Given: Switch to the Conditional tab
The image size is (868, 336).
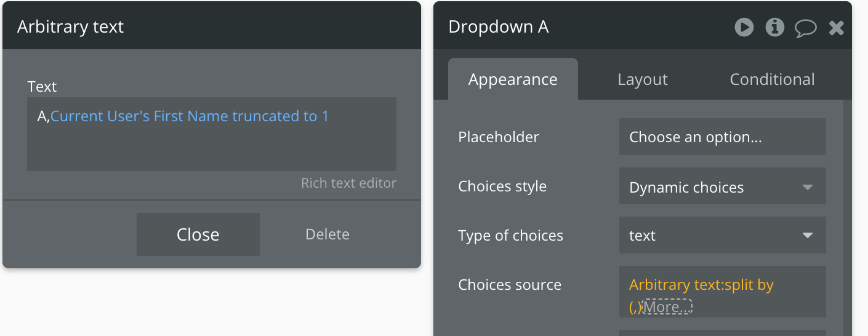Looking at the screenshot, I should [772, 79].
